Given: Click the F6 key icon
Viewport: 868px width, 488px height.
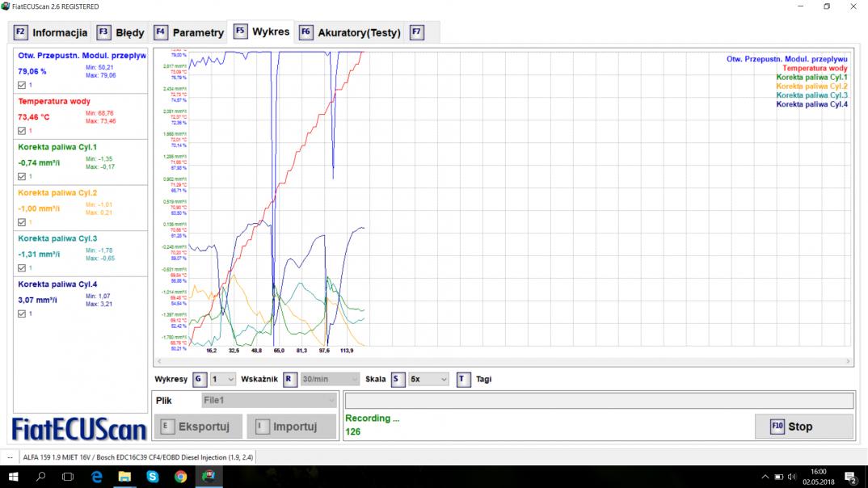Looking at the screenshot, I should 305,32.
